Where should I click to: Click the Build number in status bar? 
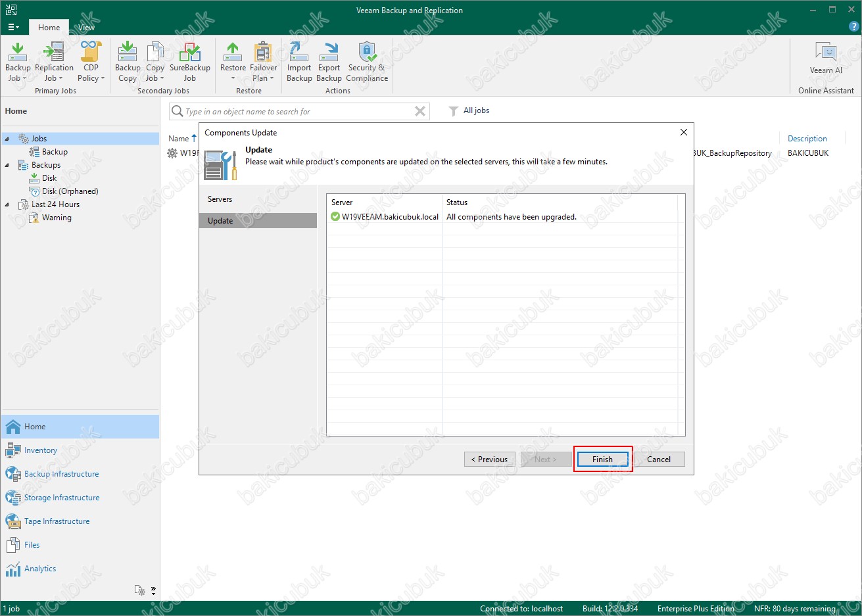[x=610, y=609]
